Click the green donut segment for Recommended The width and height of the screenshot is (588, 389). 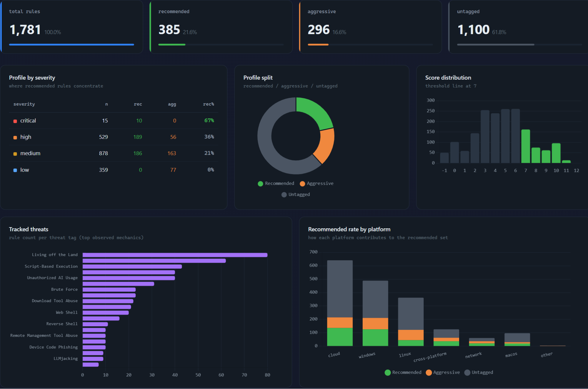pos(316,111)
